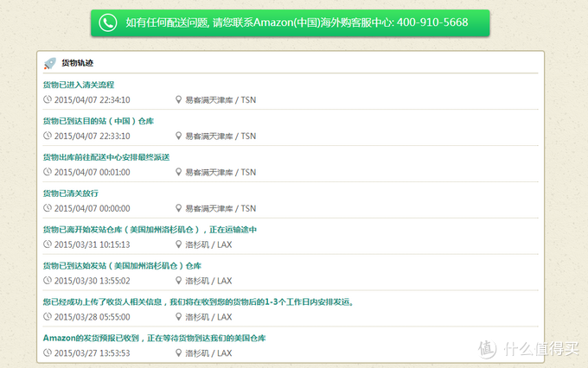The height and width of the screenshot is (368, 588).
Task: Click the 货物轨迹 section heading
Action: coord(77,63)
